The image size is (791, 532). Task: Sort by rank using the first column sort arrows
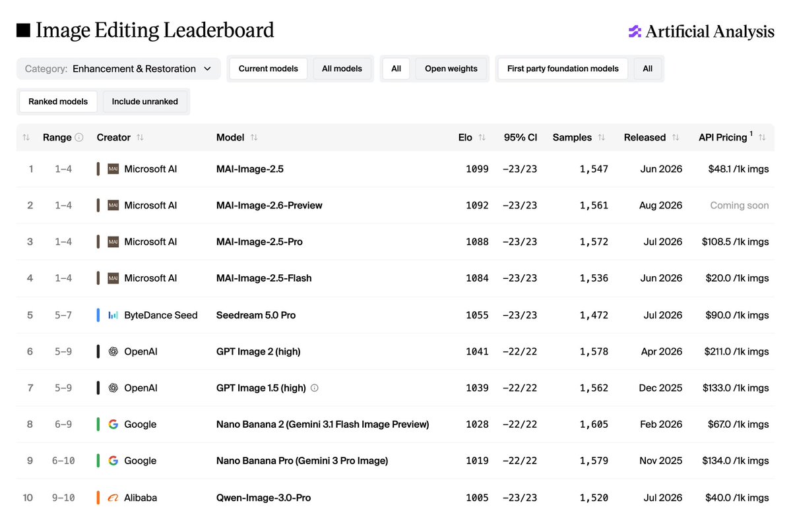coord(26,138)
